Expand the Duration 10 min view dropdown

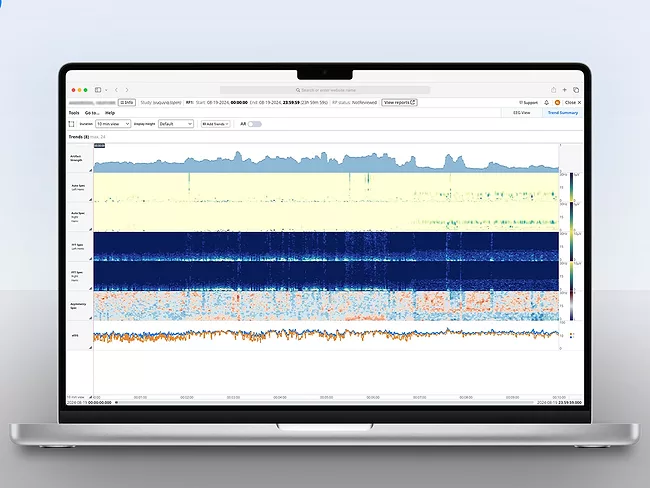(112, 124)
